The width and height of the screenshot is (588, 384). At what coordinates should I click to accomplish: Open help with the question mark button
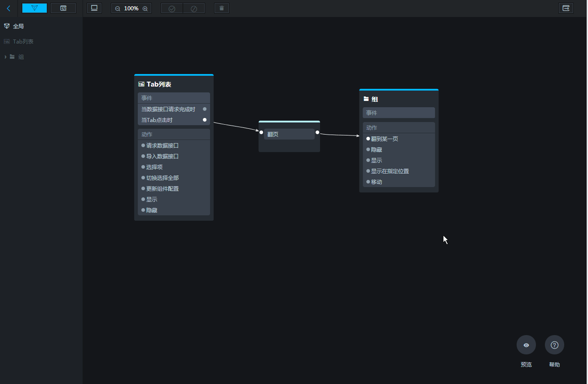[554, 345]
